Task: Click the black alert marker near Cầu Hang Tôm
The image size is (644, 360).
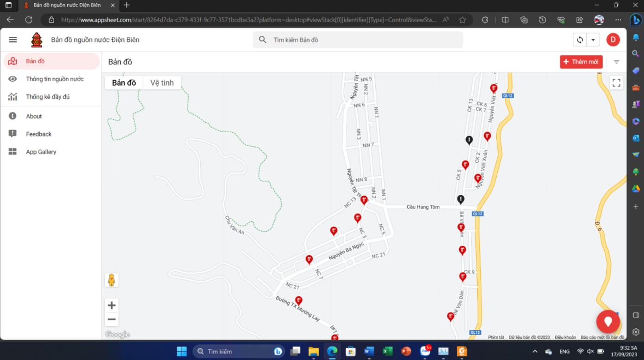Action: click(x=461, y=199)
